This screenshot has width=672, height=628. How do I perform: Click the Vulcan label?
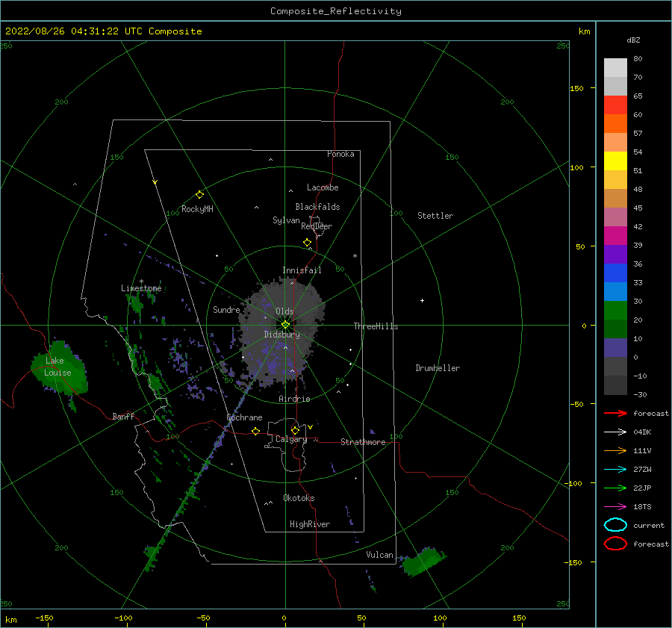pyautogui.click(x=380, y=555)
